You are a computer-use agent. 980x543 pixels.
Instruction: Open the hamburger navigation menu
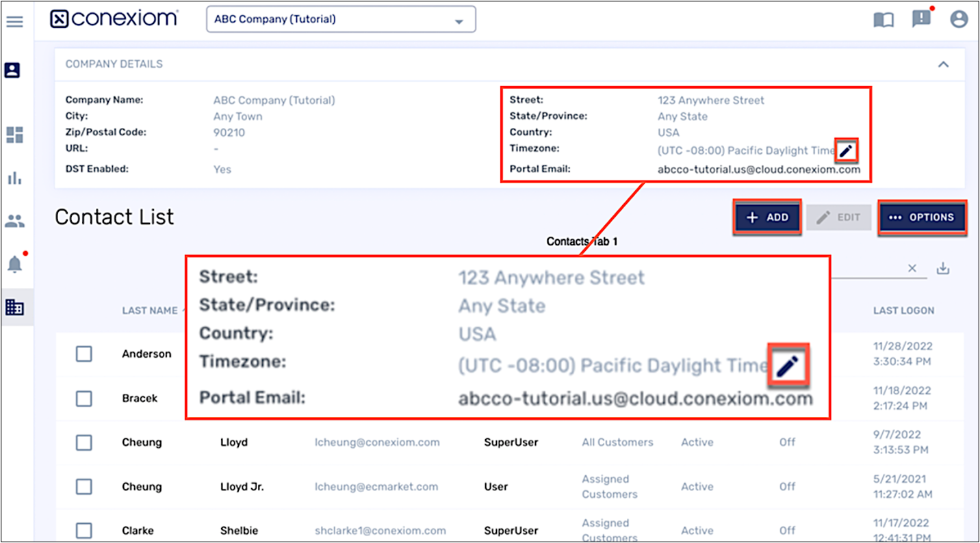pos(14,22)
